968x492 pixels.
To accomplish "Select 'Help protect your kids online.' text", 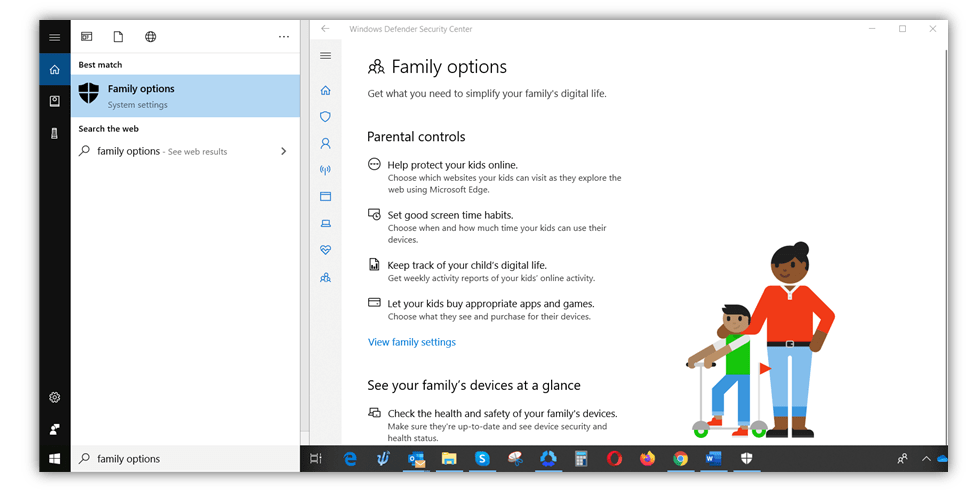I will tap(453, 165).
